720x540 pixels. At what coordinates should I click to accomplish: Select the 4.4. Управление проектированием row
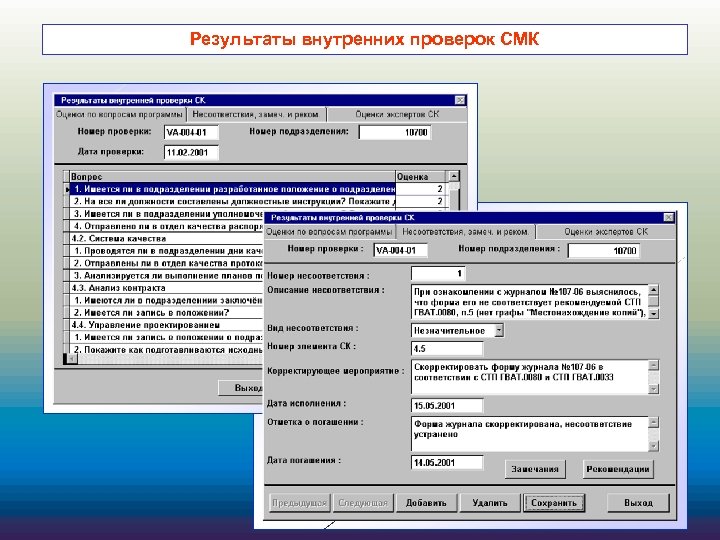(167, 325)
